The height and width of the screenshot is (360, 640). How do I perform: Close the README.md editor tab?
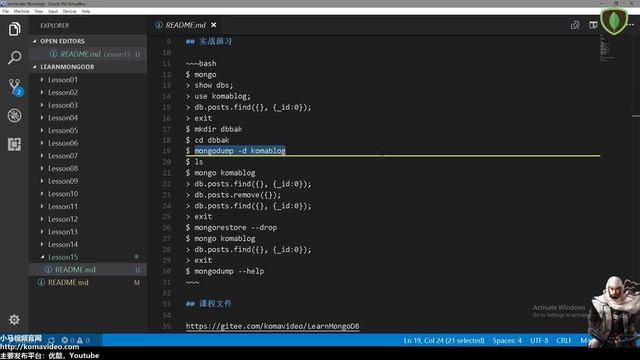click(x=213, y=25)
